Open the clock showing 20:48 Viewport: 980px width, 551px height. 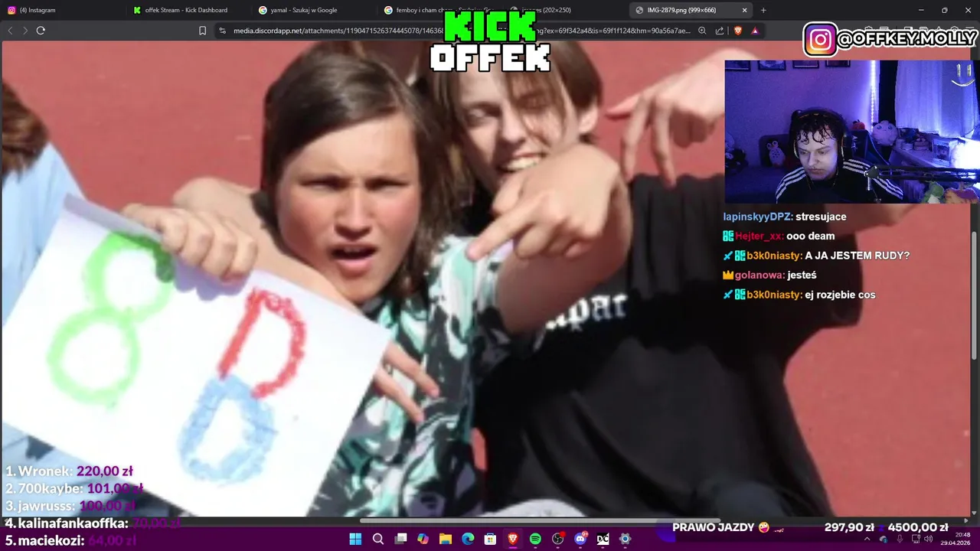pyautogui.click(x=956, y=539)
